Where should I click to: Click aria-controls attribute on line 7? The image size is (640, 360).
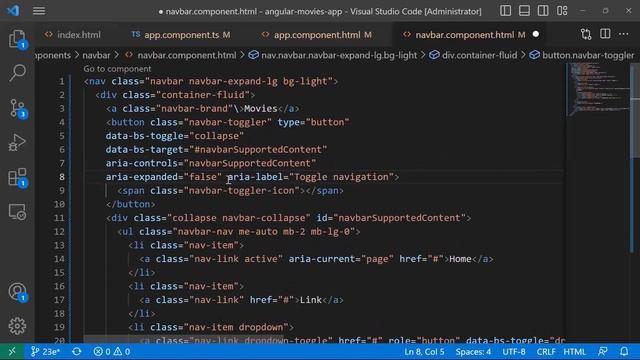141,163
